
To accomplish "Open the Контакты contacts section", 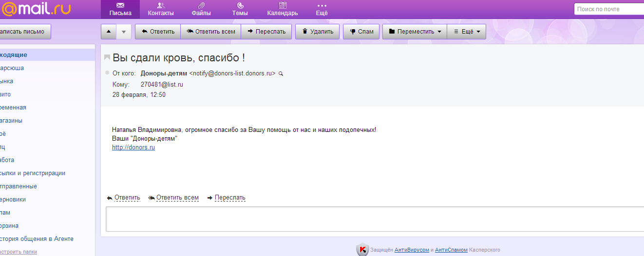I will (160, 9).
